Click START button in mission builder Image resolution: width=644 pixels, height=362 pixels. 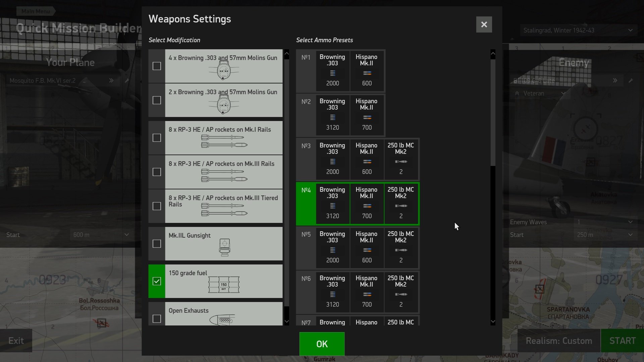tap(623, 341)
